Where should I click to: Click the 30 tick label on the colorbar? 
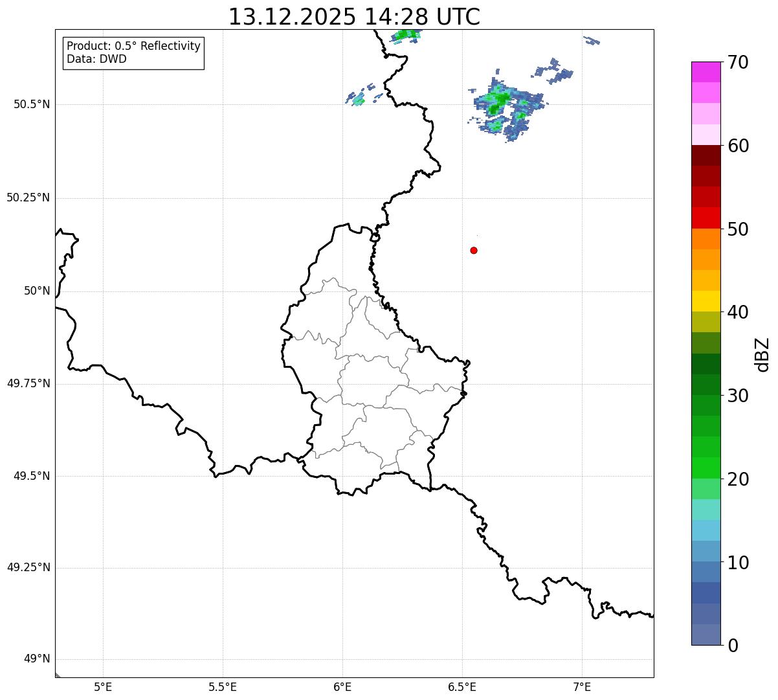[737, 396]
